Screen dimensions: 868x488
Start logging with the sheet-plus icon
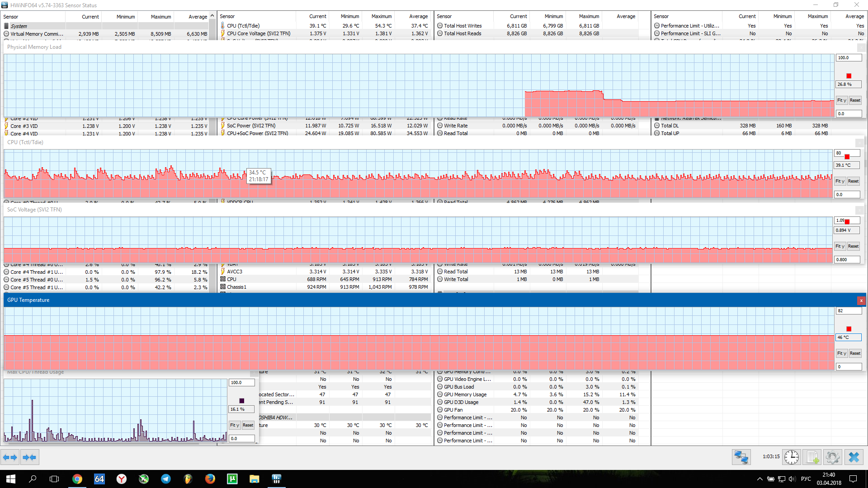(x=812, y=457)
